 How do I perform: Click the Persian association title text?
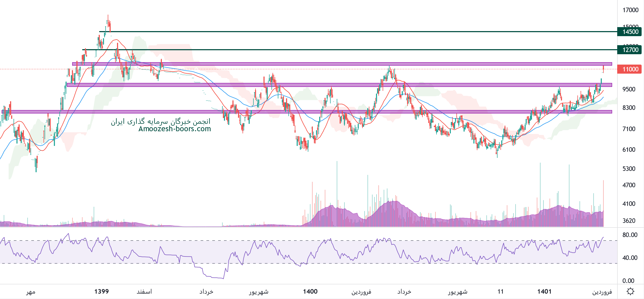[x=161, y=122]
